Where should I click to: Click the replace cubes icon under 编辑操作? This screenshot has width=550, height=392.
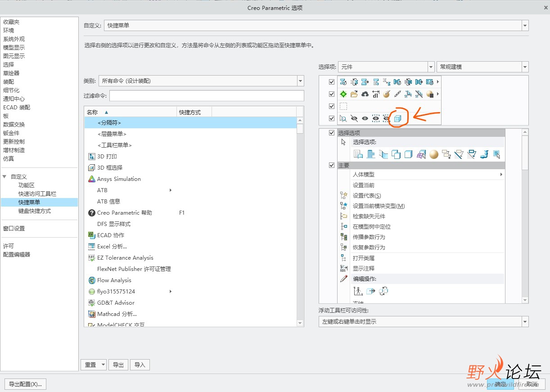pyautogui.click(x=383, y=291)
